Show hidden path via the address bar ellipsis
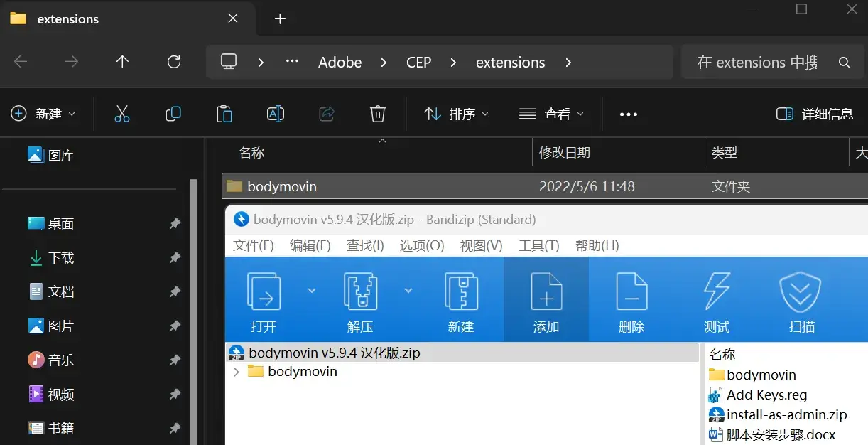868x445 pixels. pyautogui.click(x=292, y=62)
